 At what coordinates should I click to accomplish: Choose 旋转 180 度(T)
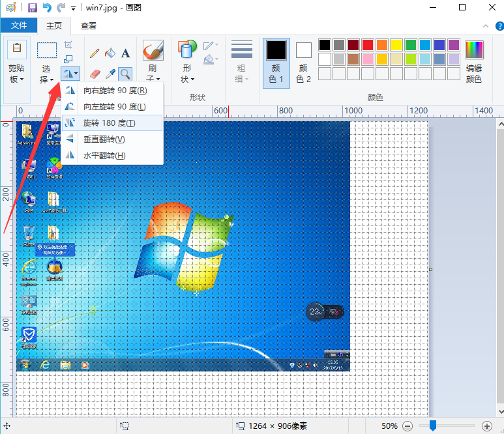point(112,123)
